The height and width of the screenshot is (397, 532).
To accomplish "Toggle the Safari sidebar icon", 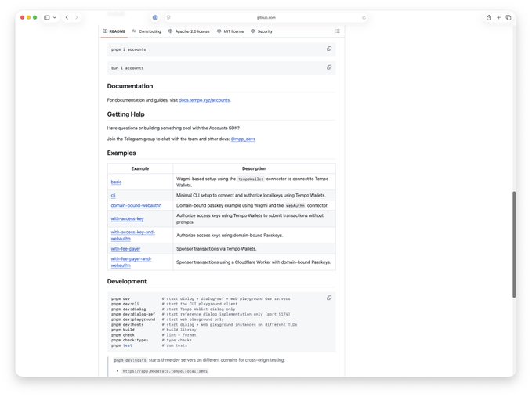I will (x=46, y=17).
